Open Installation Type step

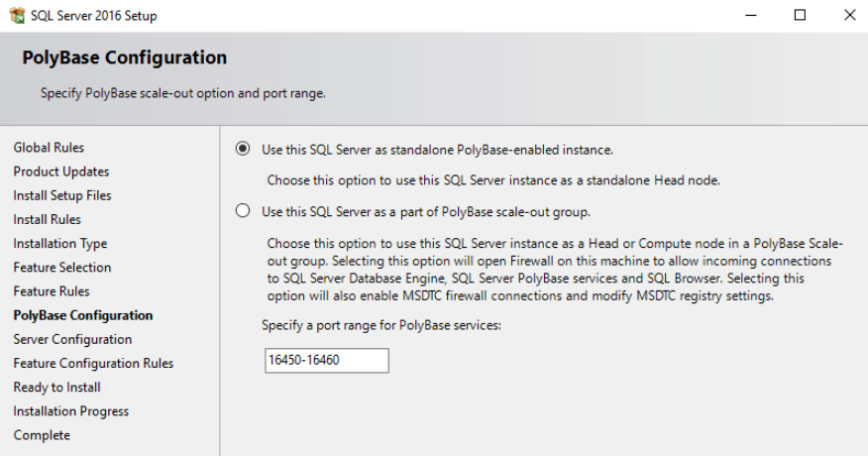coord(59,243)
